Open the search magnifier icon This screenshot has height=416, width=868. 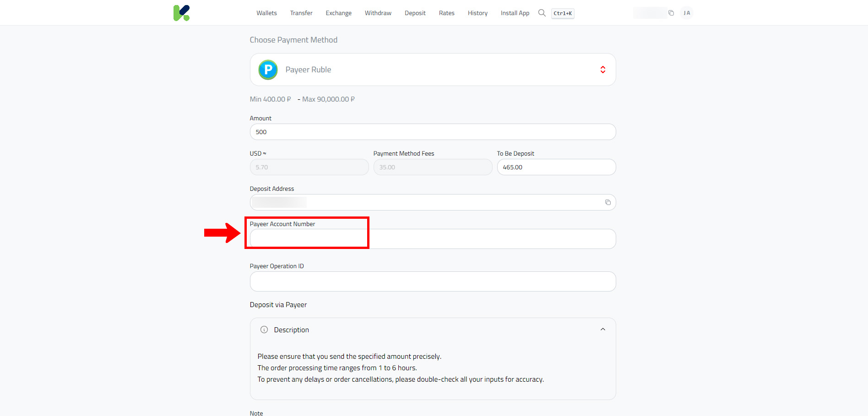[542, 13]
